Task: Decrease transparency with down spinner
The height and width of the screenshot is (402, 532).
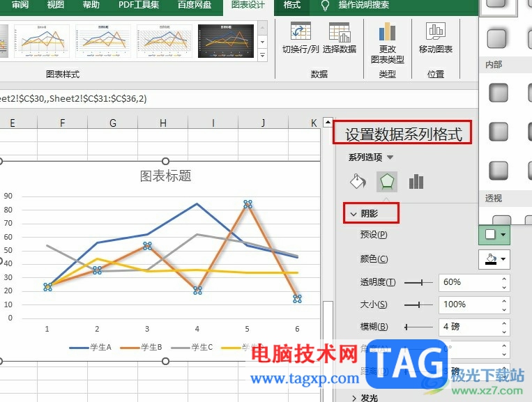Action: pyautogui.click(x=504, y=287)
